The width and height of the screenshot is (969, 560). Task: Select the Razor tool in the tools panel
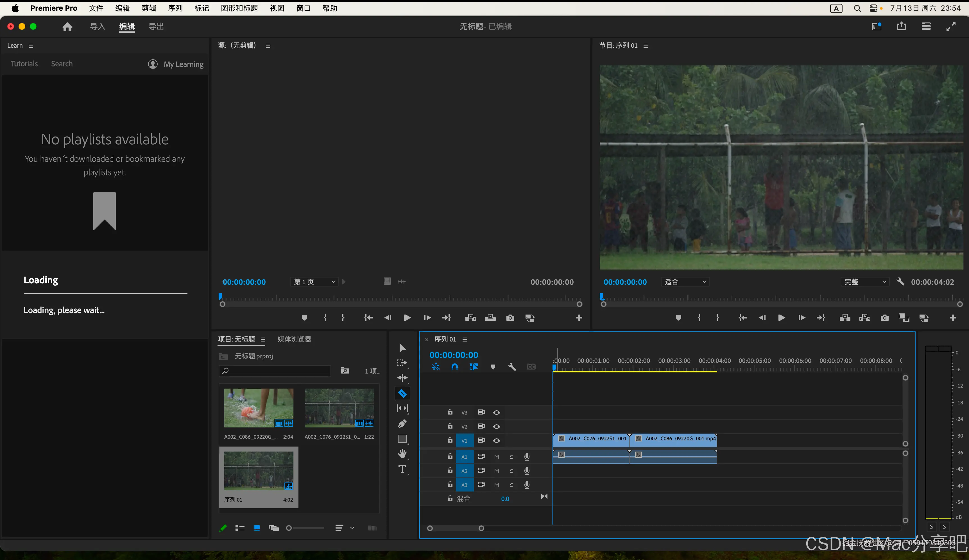point(402,393)
